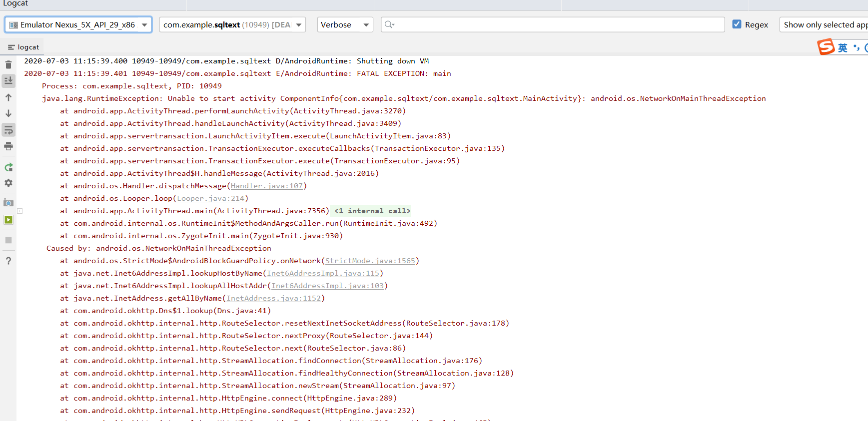Screen dimensions: 868x421
Task: Click the Caused by: NetworkOnMainThreadException line
Action: [159, 248]
